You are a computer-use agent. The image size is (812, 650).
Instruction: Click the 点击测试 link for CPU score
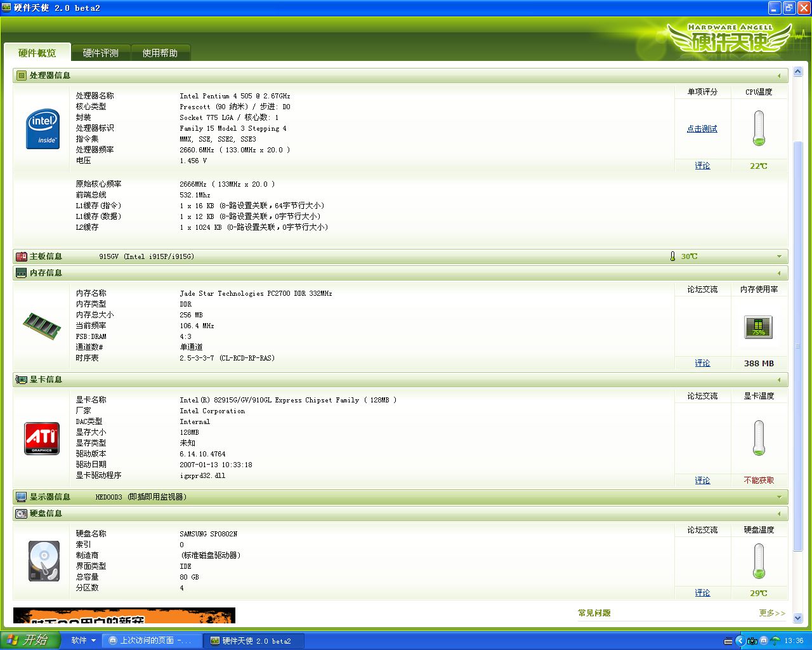pyautogui.click(x=702, y=129)
